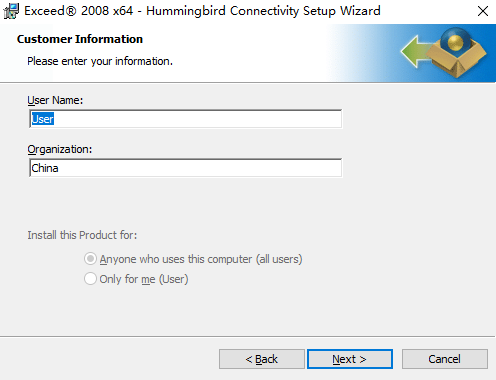496x380 pixels.
Task: Click the green arrow graphic in the header
Action: (x=417, y=52)
